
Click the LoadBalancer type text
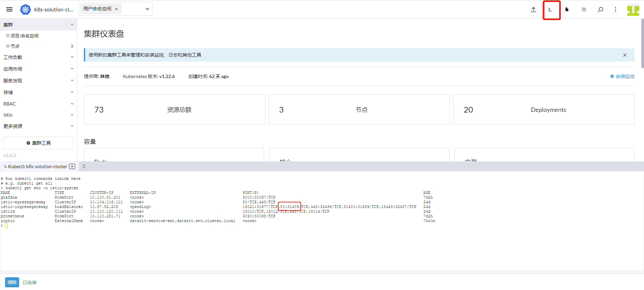coord(69,207)
